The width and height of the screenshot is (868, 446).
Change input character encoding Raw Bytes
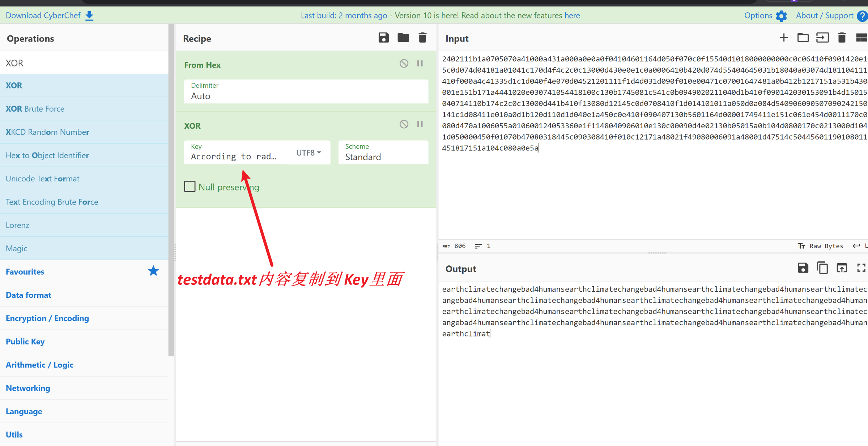click(x=821, y=246)
